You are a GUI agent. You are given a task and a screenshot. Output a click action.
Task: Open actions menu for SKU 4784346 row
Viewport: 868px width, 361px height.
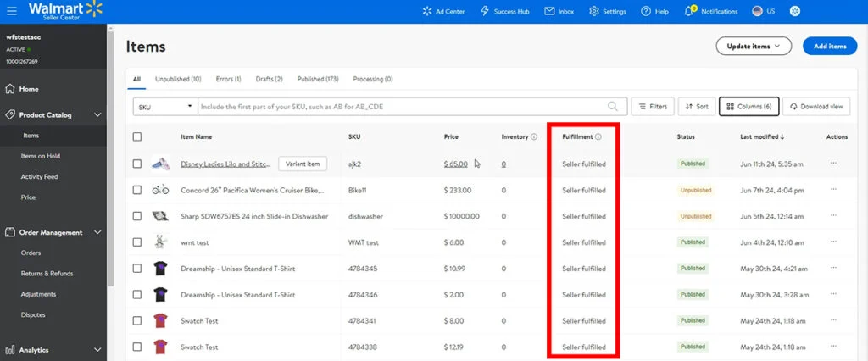(x=833, y=294)
